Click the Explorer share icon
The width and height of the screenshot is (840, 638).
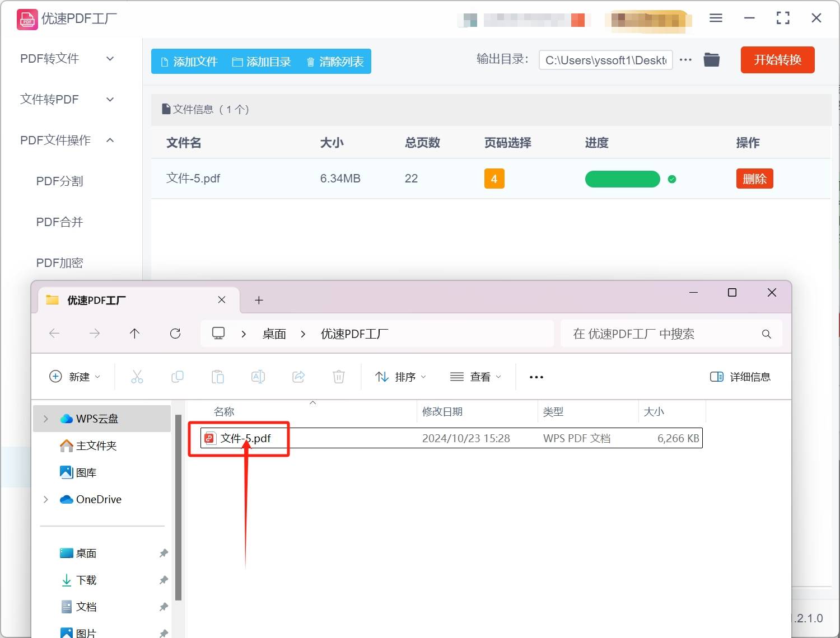pos(298,377)
